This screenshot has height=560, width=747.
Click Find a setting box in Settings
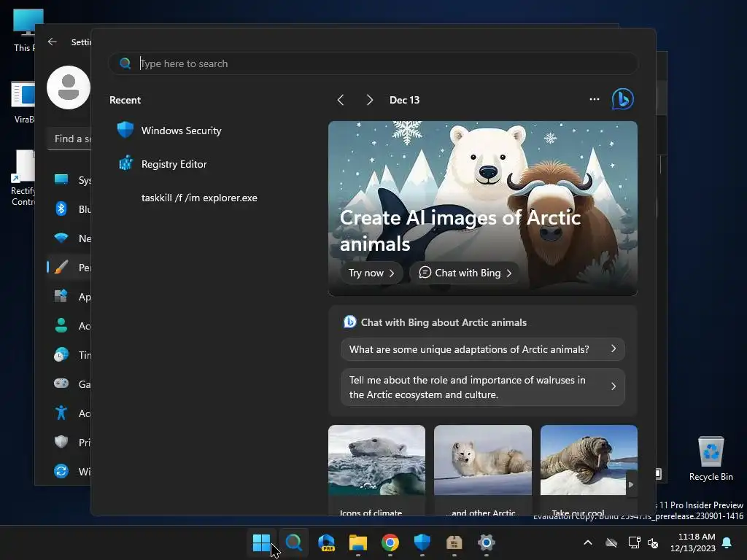tap(69, 139)
